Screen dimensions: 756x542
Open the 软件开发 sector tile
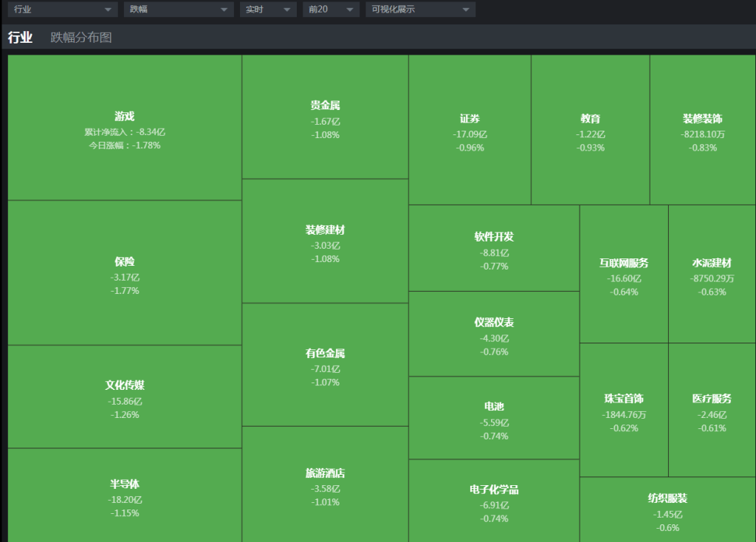click(x=494, y=248)
